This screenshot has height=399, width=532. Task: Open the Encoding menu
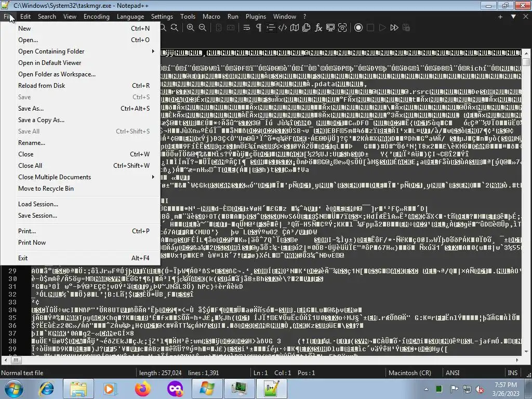96,16
